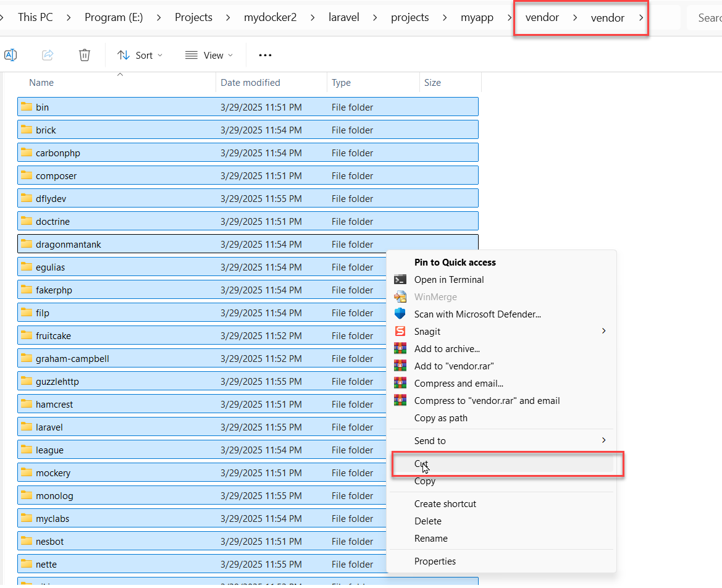Choose Copy from the context menu
The width and height of the screenshot is (722, 588).
click(502, 481)
